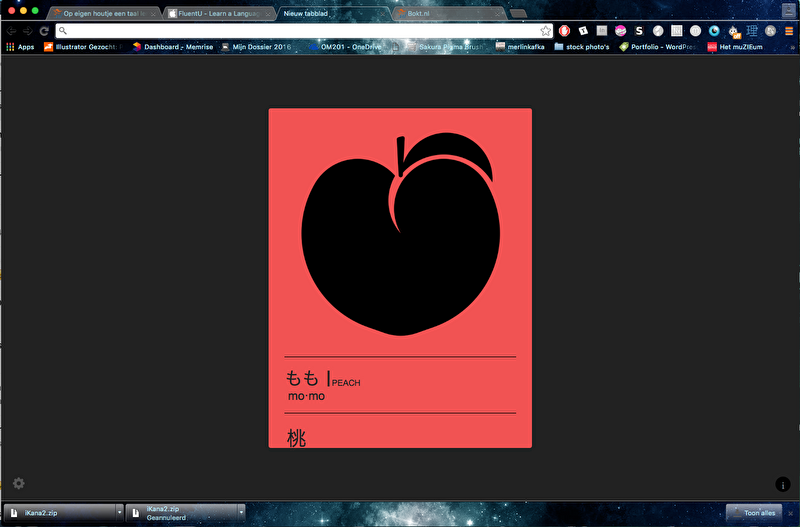Open the Dashboard - Memrise bookmark
The height and width of the screenshot is (527, 800).
coord(173,46)
